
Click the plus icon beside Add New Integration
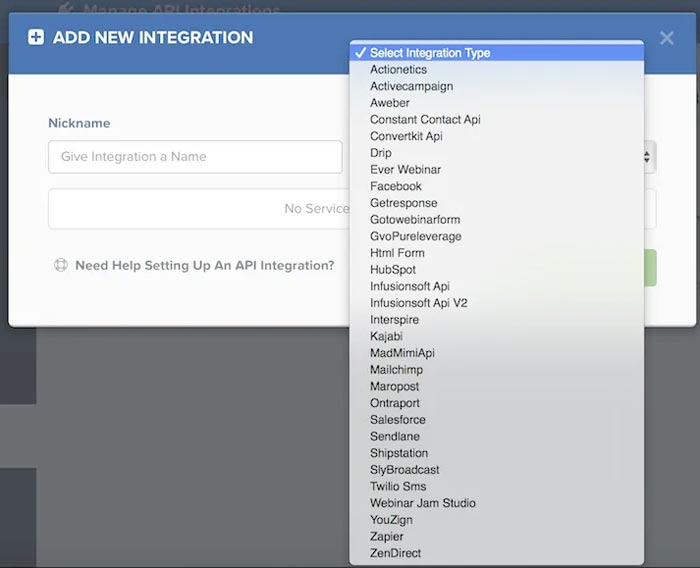36,37
